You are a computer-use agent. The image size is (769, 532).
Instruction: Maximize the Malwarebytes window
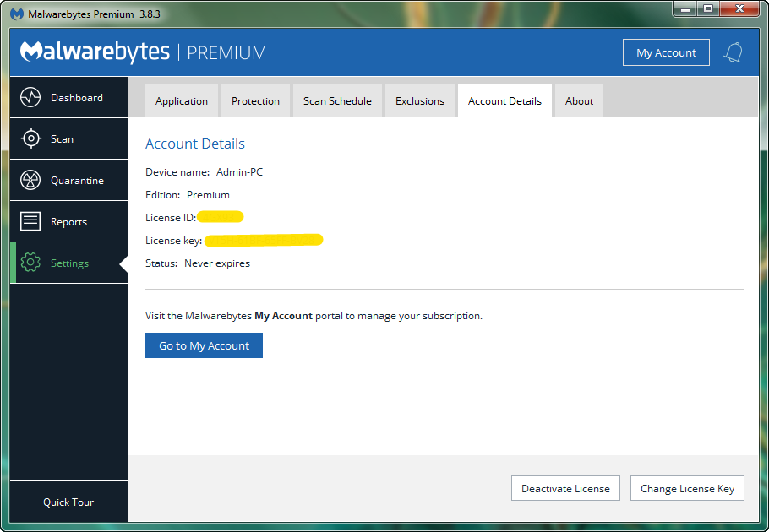[708, 8]
